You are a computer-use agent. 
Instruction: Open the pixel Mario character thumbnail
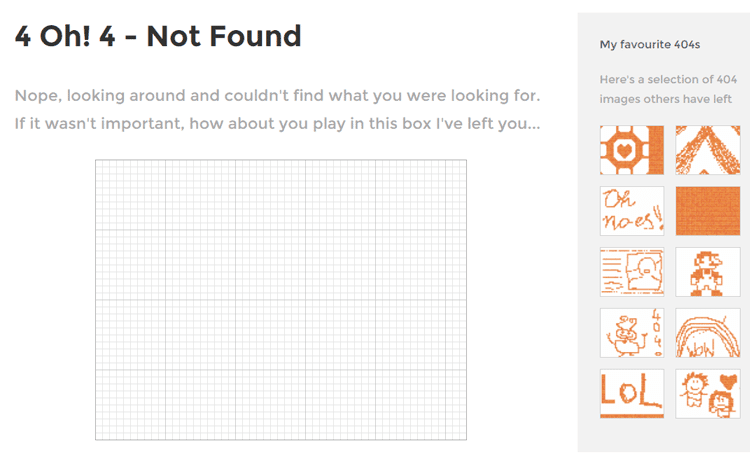(x=707, y=272)
